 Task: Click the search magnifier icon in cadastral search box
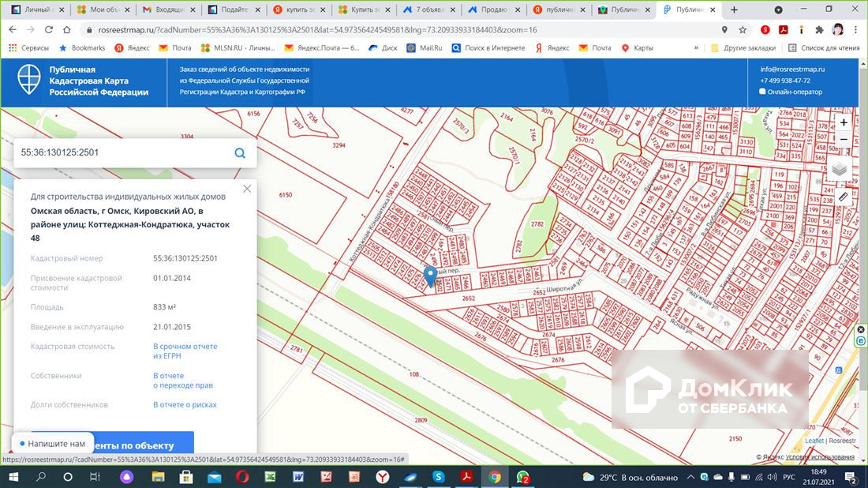point(240,153)
